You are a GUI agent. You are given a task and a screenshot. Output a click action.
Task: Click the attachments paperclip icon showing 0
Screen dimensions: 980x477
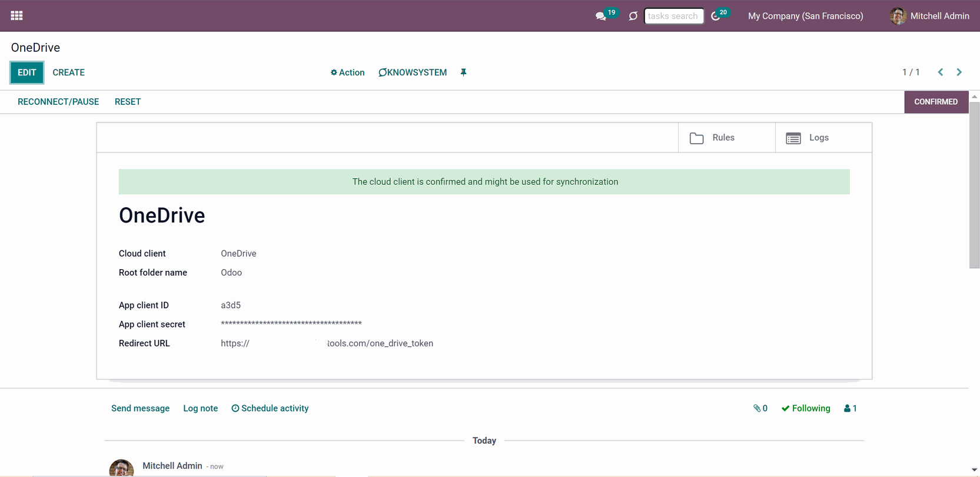tap(760, 408)
